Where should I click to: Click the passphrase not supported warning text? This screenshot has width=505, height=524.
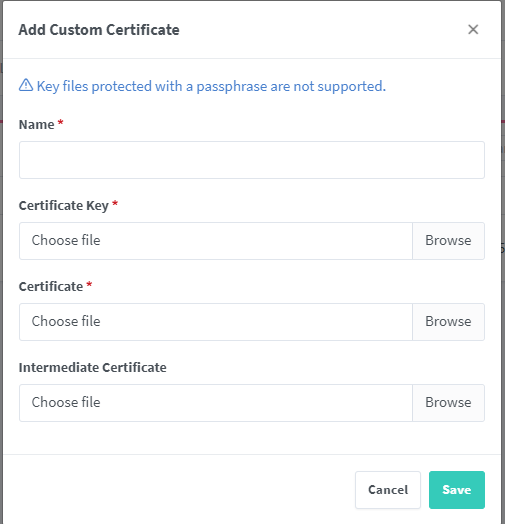click(x=211, y=86)
